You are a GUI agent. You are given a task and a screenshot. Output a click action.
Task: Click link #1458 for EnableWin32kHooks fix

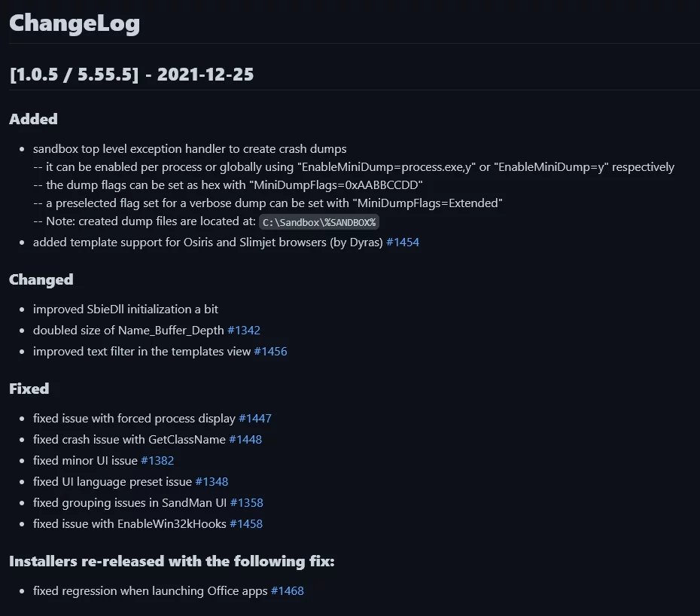(246, 523)
